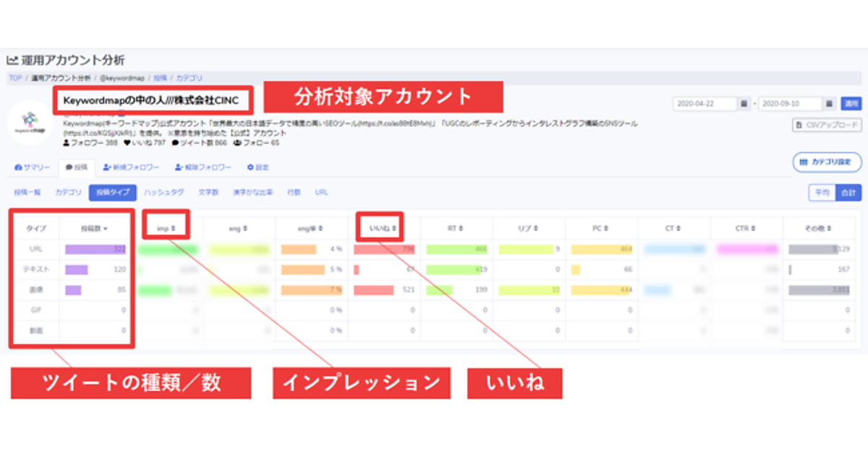This screenshot has height=456, width=868.
Task: Click the green RT bar in テキスト row
Action: click(455, 269)
